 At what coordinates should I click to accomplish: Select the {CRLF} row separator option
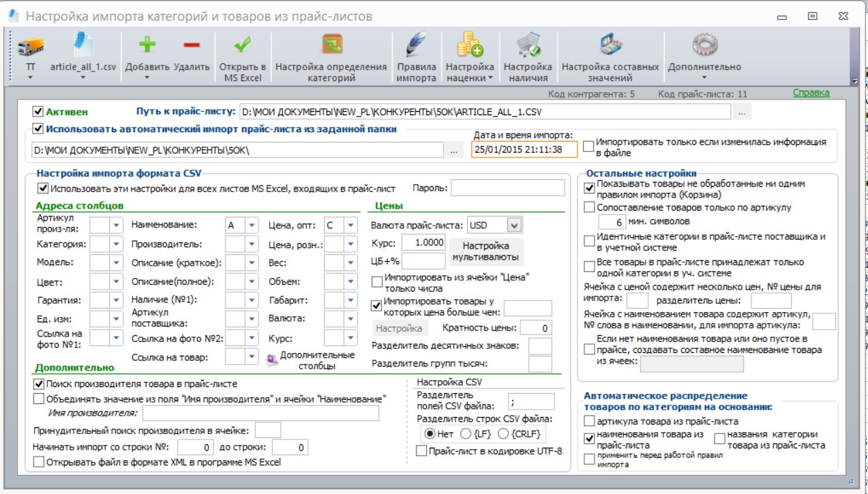[504, 433]
